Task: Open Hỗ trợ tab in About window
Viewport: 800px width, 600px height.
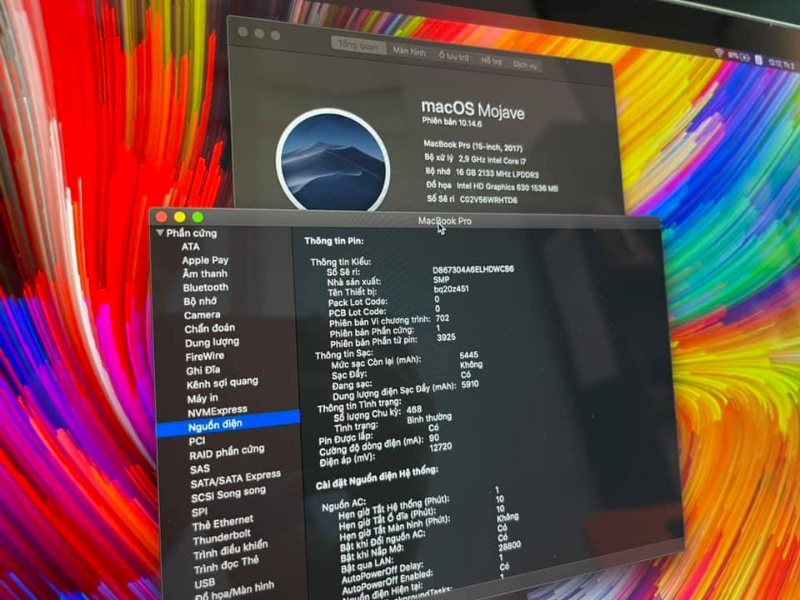Action: pyautogui.click(x=491, y=61)
